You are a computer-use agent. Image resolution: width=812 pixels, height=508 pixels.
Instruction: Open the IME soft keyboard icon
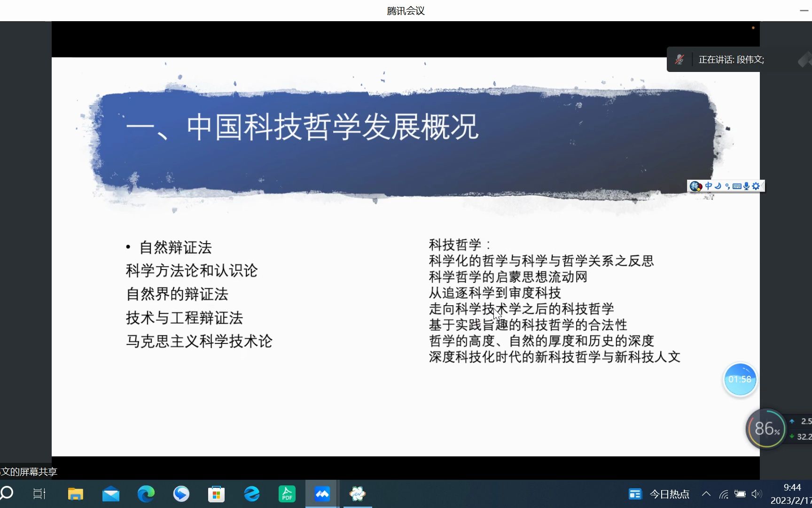point(737,186)
